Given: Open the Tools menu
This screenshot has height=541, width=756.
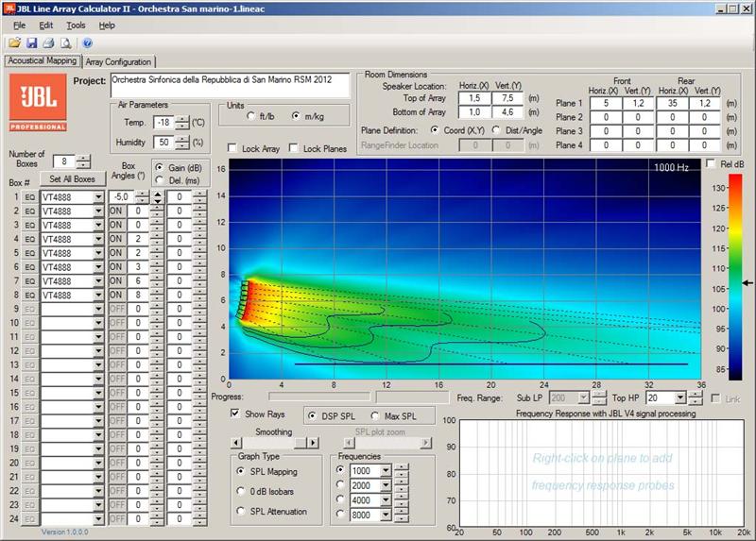Looking at the screenshot, I should pyautogui.click(x=76, y=25).
